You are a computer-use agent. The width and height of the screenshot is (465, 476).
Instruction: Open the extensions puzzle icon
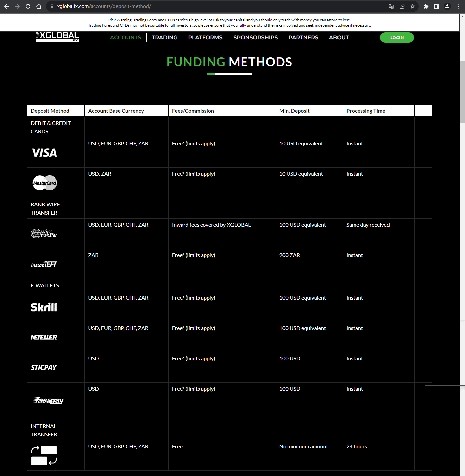(426, 6)
